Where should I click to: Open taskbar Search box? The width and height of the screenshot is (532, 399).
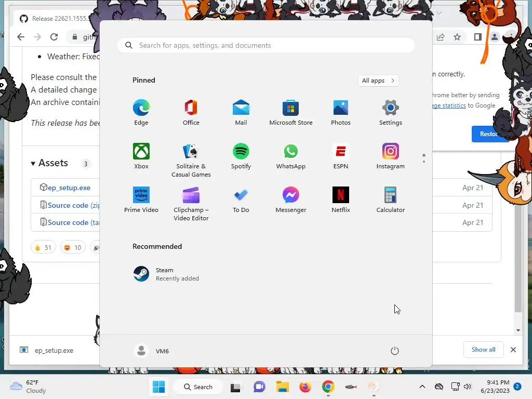(x=198, y=387)
